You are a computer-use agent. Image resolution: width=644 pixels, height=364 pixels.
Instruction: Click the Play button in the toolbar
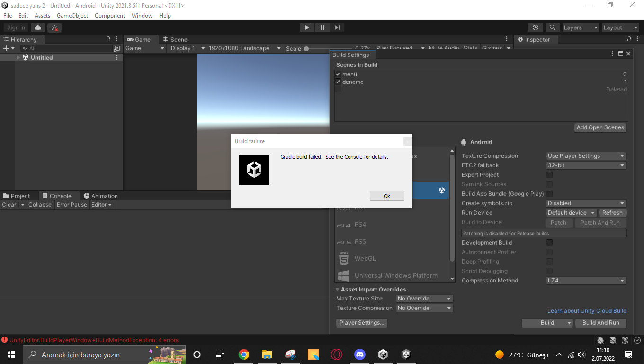[307, 27]
